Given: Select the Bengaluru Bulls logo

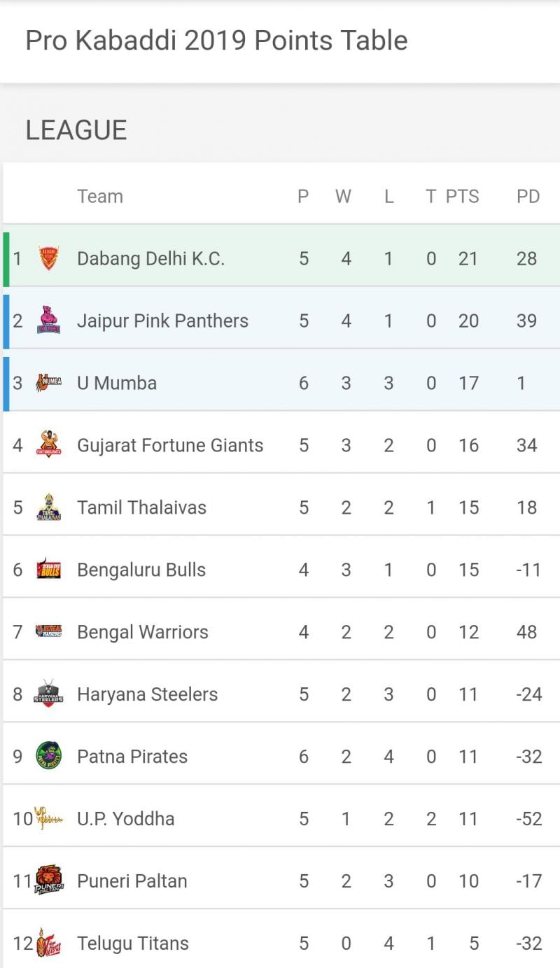Looking at the screenshot, I should tap(49, 569).
